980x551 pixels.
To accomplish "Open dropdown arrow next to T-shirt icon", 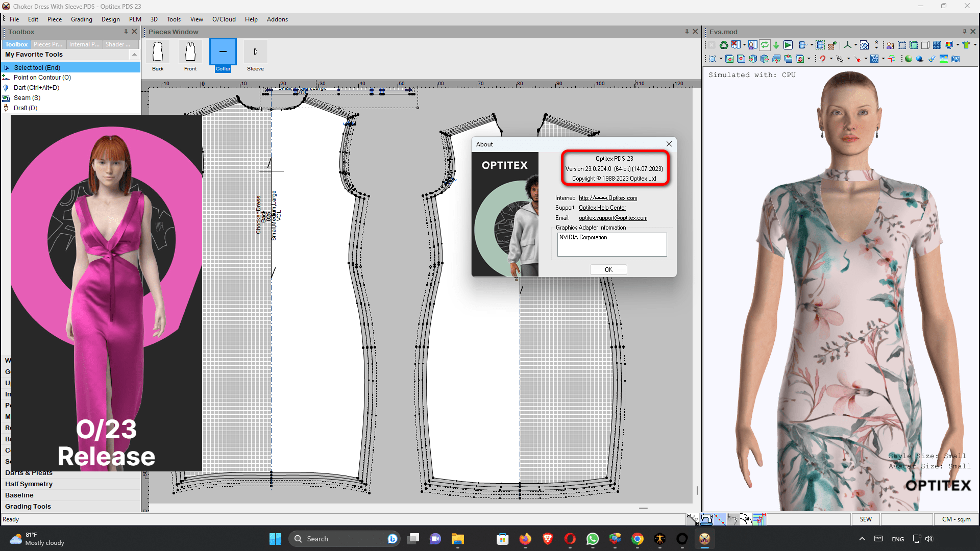I will click(975, 45).
